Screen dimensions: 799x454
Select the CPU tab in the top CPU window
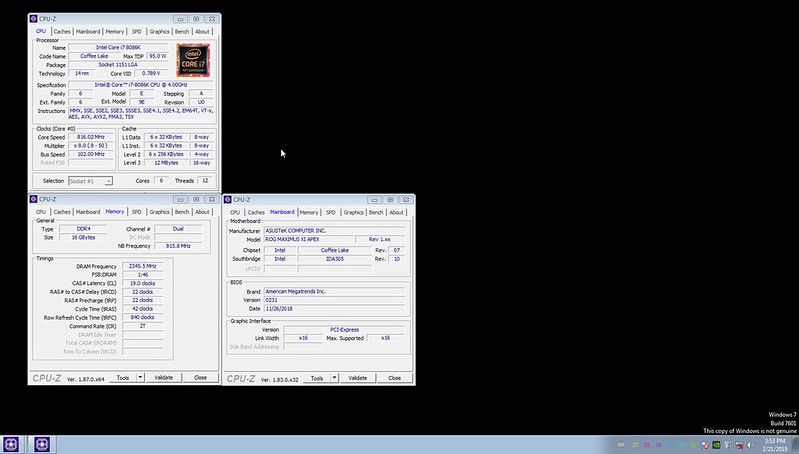pos(41,31)
